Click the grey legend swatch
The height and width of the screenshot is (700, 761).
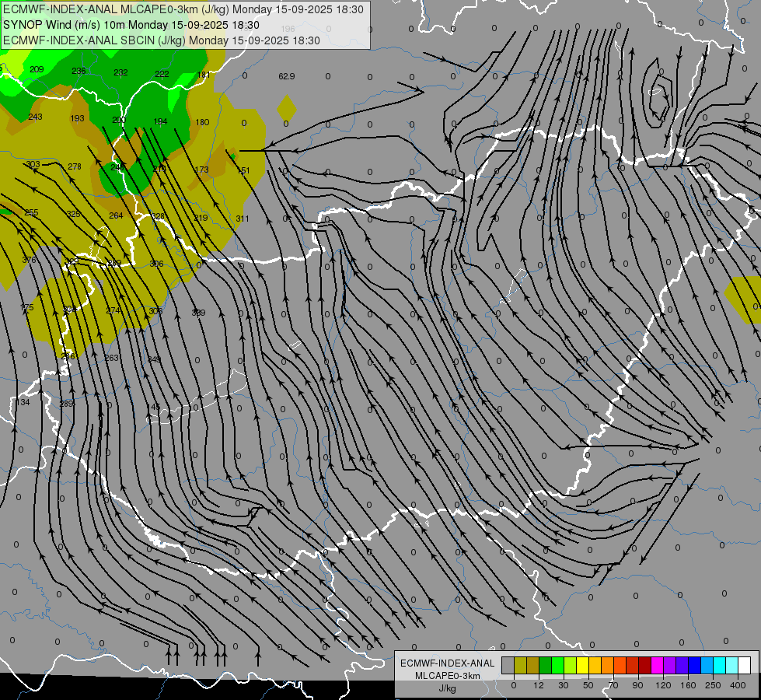tap(508, 665)
